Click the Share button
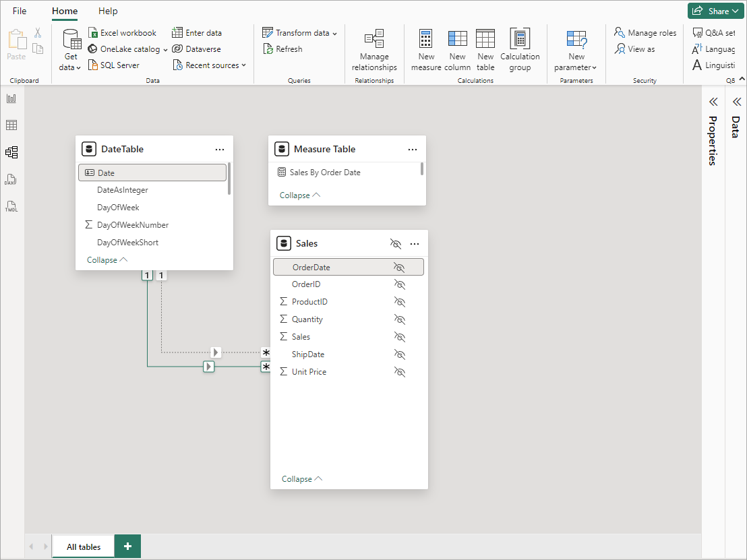 [x=716, y=11]
